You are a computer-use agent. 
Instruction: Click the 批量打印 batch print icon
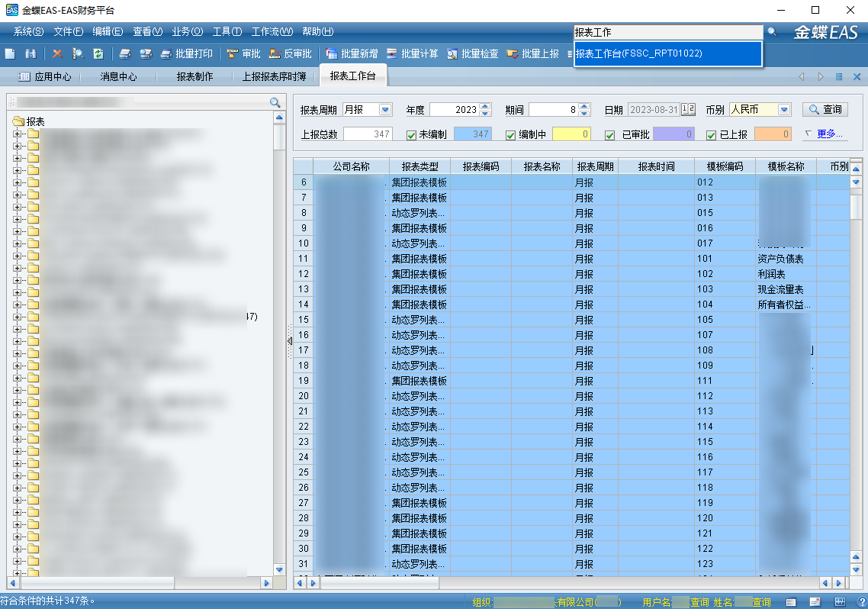coord(166,54)
